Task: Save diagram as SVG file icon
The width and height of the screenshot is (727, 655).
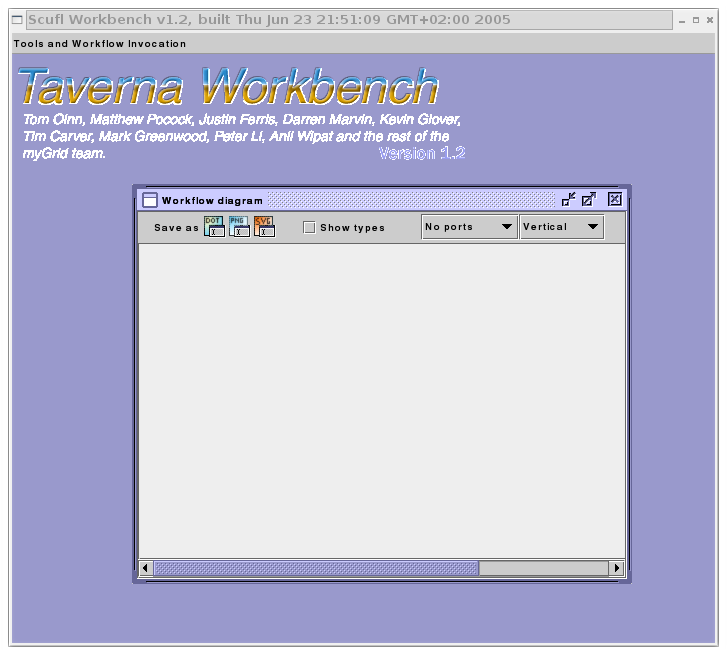Action: (264, 227)
